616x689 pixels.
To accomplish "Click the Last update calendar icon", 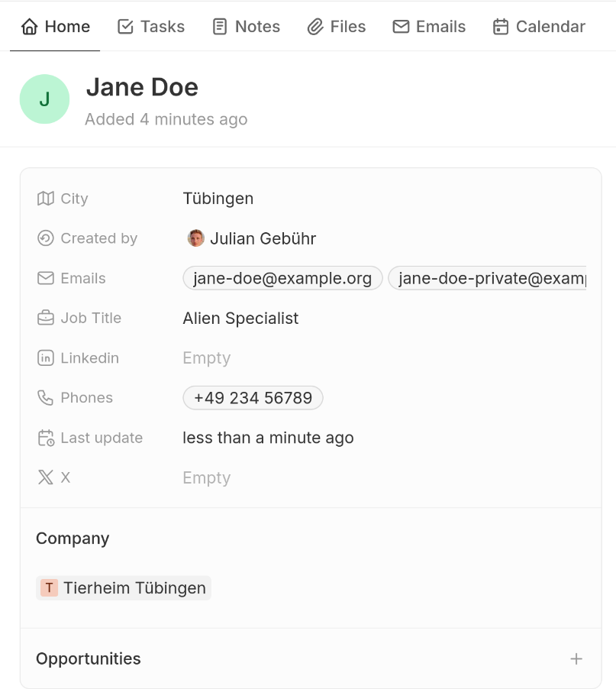I will tap(46, 438).
